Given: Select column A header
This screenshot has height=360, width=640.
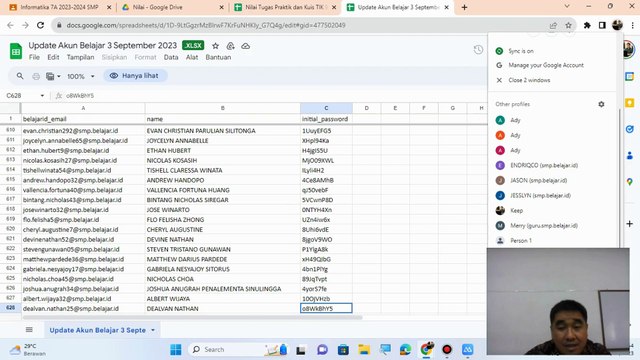Looking at the screenshot, I should pyautogui.click(x=83, y=108).
